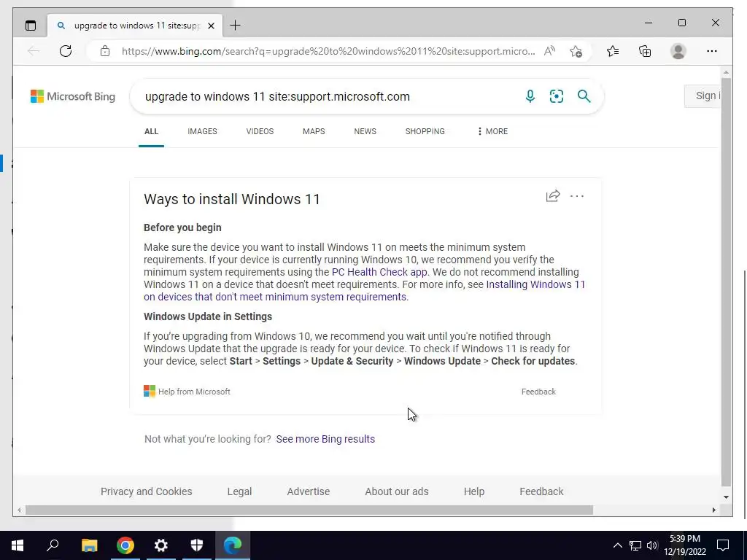The height and width of the screenshot is (560, 747).
Task: Open the browser profile avatar
Action: (x=678, y=51)
